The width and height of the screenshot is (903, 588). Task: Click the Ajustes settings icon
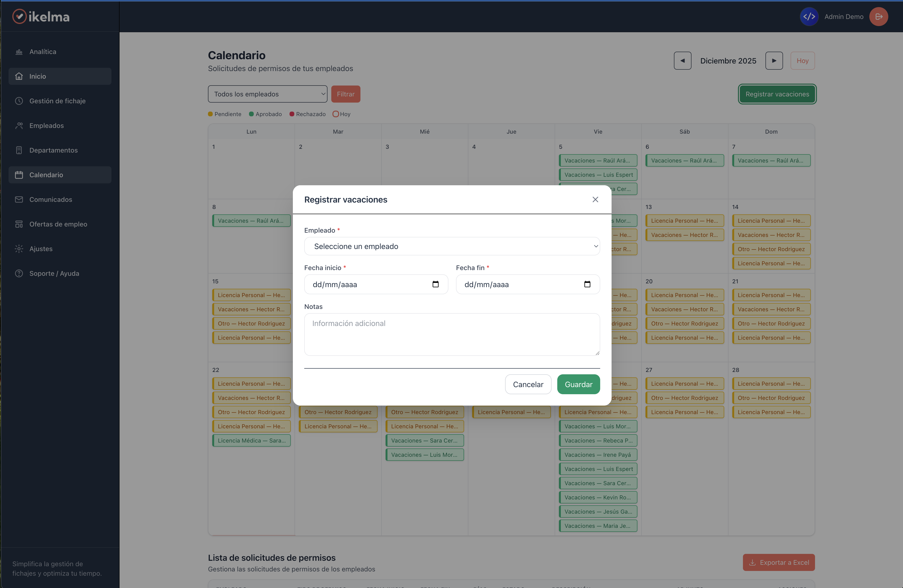point(19,249)
